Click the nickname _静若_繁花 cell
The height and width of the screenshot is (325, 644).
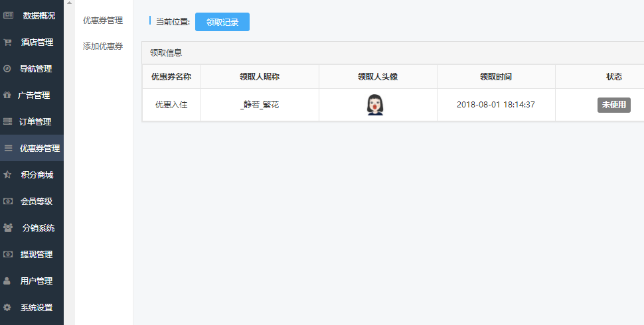coord(260,105)
